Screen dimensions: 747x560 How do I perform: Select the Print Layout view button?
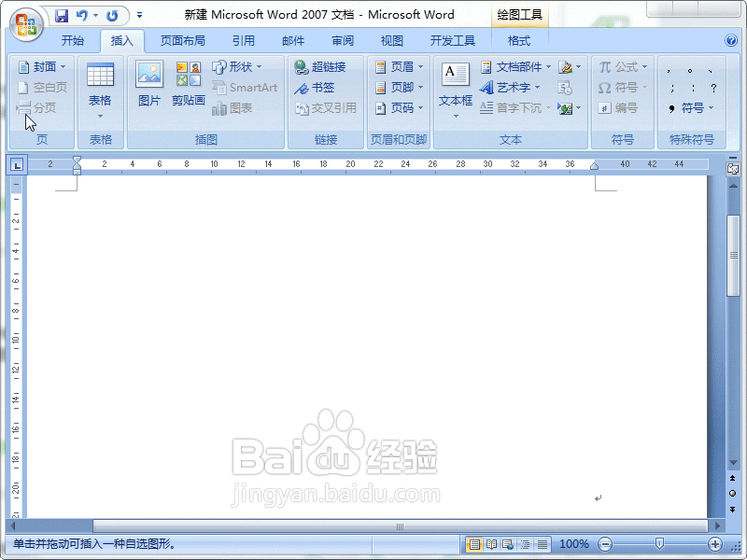pos(474,544)
